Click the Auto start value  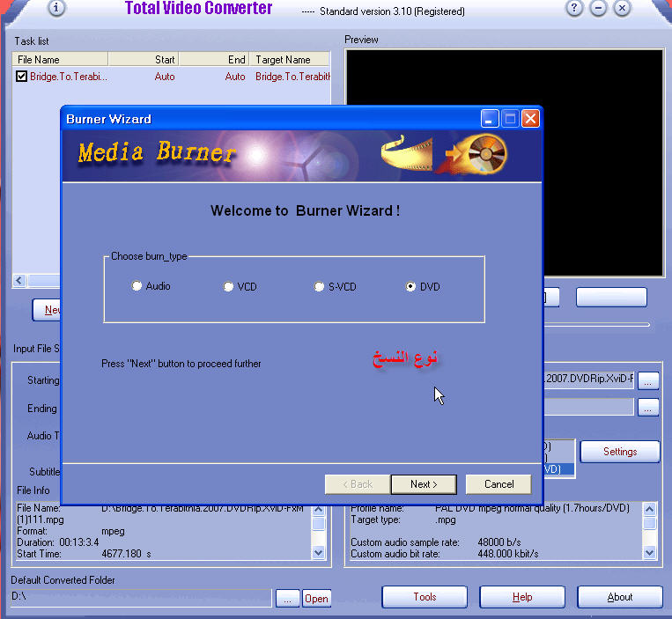pyautogui.click(x=165, y=77)
